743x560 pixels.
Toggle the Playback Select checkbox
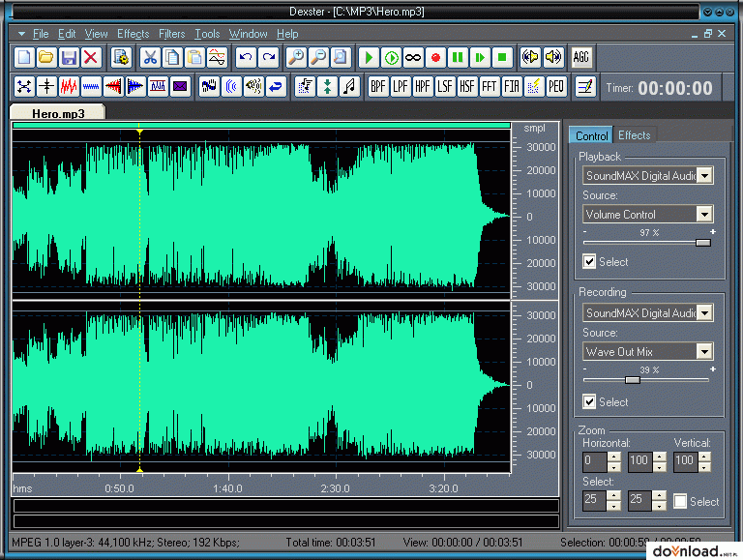[x=589, y=261]
